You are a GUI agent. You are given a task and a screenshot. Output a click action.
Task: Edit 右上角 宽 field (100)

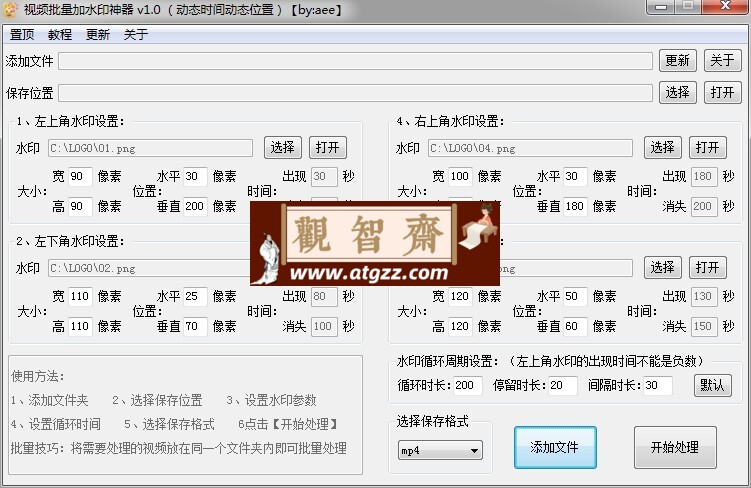coord(460,176)
